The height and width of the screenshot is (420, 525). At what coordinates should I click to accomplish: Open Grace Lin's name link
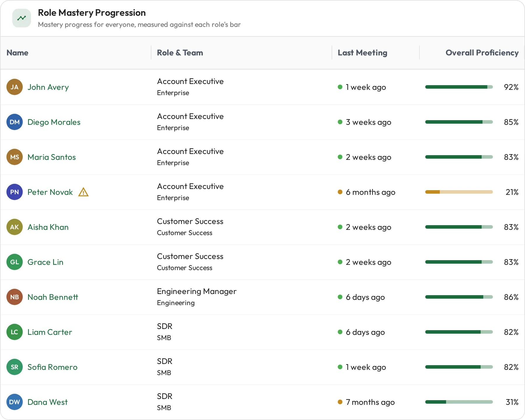(x=45, y=262)
